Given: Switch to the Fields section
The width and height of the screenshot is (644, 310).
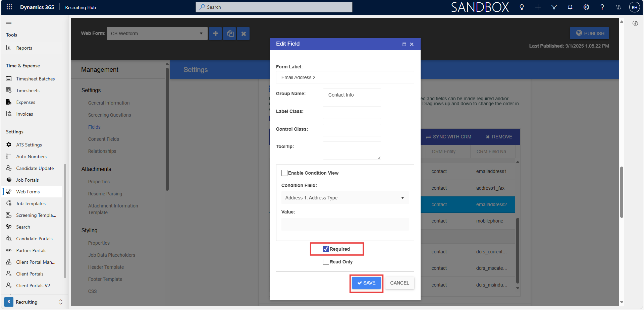Looking at the screenshot, I should tap(94, 127).
